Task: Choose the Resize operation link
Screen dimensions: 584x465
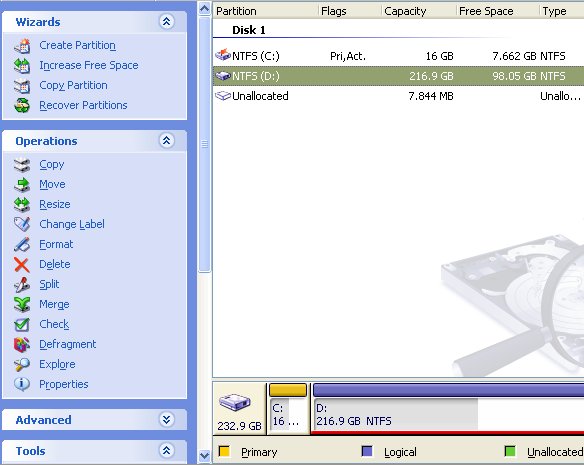Action: coord(55,205)
